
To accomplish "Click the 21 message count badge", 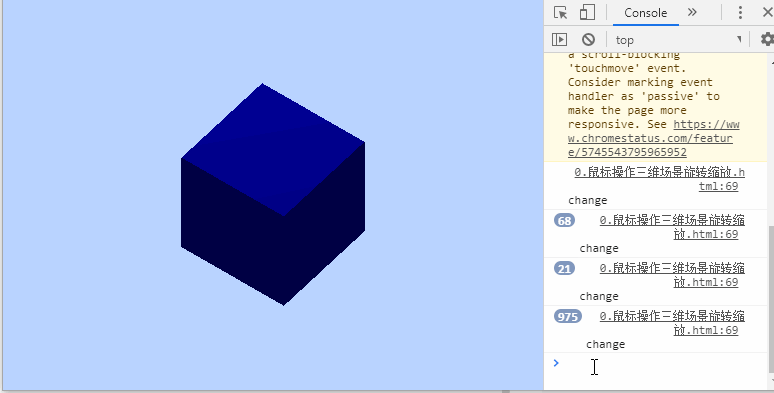I will click(x=564, y=269).
